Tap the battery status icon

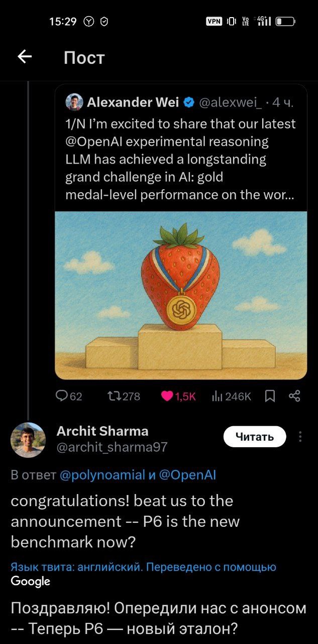[x=285, y=21]
